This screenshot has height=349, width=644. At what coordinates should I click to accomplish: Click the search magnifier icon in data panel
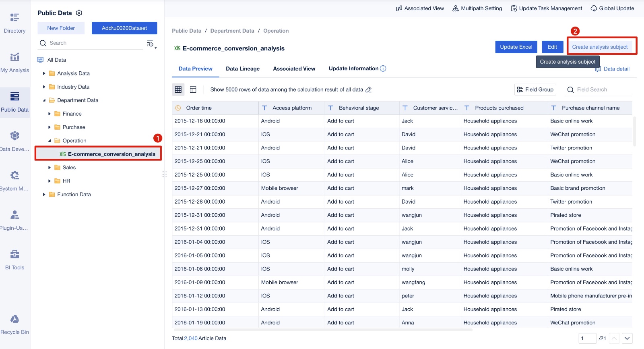pyautogui.click(x=43, y=43)
